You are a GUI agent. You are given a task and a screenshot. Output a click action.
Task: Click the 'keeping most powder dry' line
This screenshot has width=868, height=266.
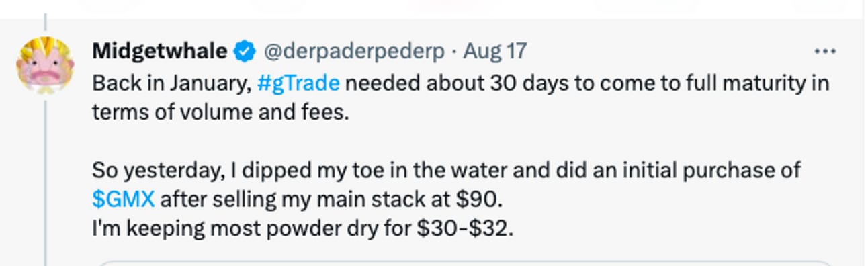click(302, 228)
